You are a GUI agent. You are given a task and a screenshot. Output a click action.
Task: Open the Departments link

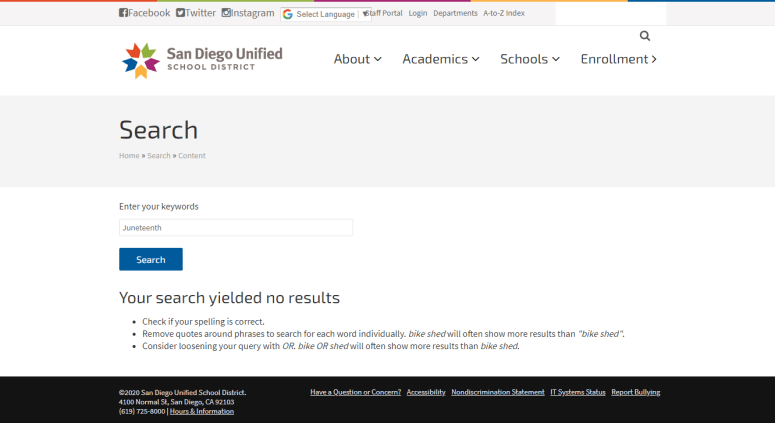[x=455, y=13]
